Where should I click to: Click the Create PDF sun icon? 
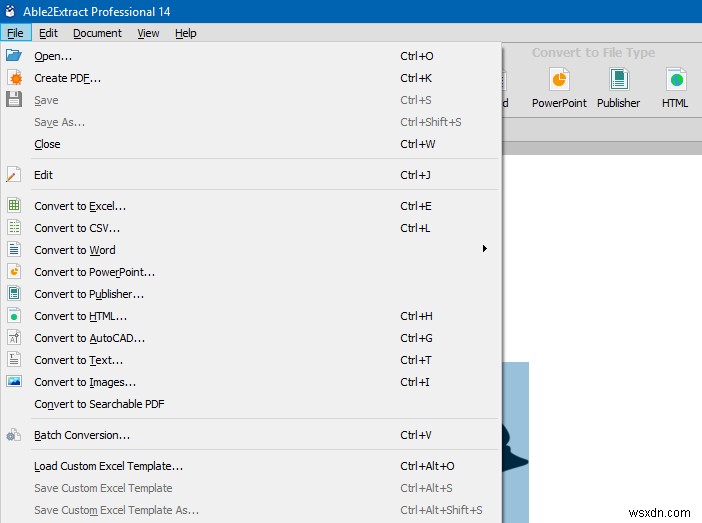[14, 77]
